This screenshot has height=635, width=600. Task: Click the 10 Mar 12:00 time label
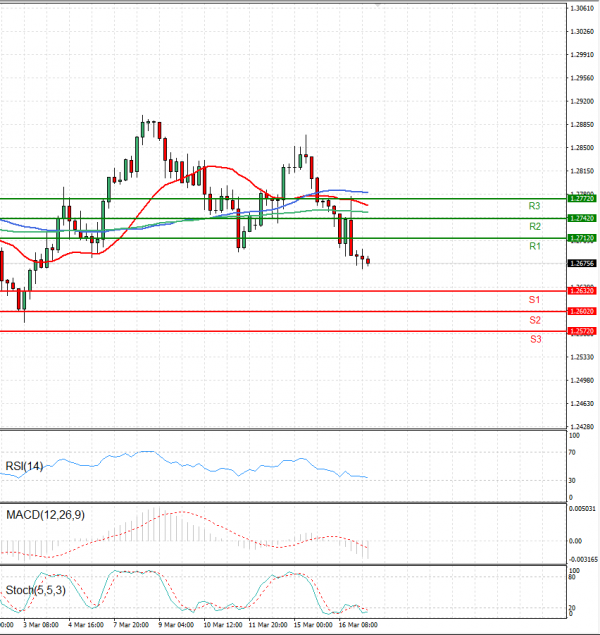pyautogui.click(x=223, y=625)
